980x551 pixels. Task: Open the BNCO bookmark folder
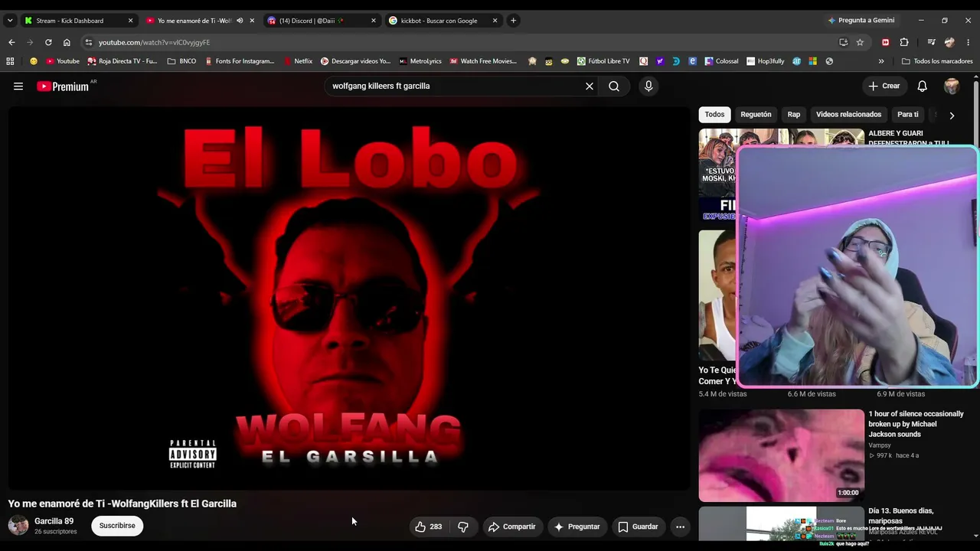pyautogui.click(x=181, y=61)
